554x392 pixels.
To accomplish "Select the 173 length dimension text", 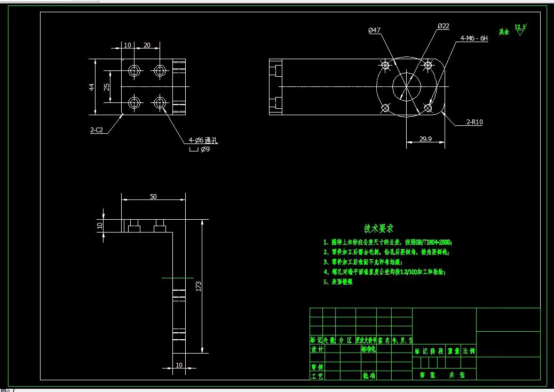I will (199, 286).
